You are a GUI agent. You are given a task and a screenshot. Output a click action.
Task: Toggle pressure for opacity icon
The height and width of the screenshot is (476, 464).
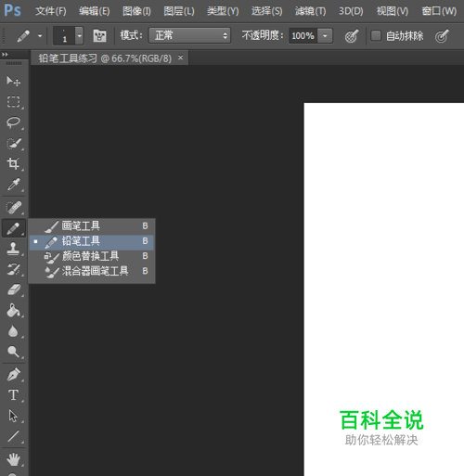coord(352,36)
